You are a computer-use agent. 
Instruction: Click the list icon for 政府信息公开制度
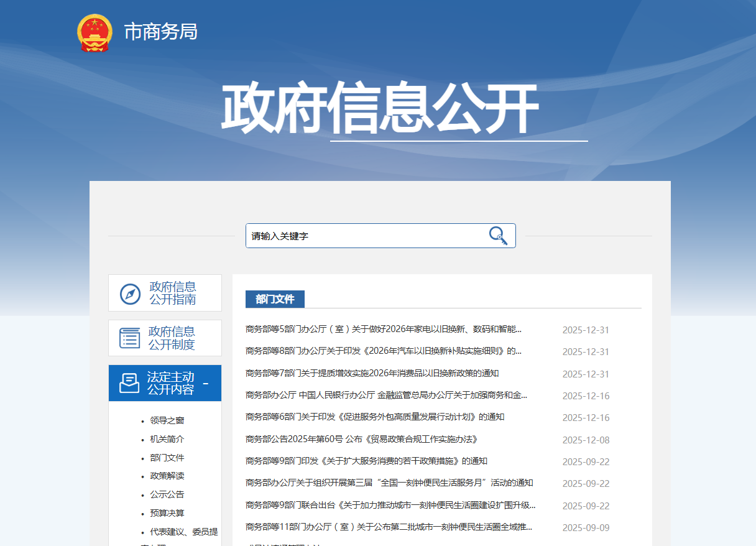click(x=130, y=338)
